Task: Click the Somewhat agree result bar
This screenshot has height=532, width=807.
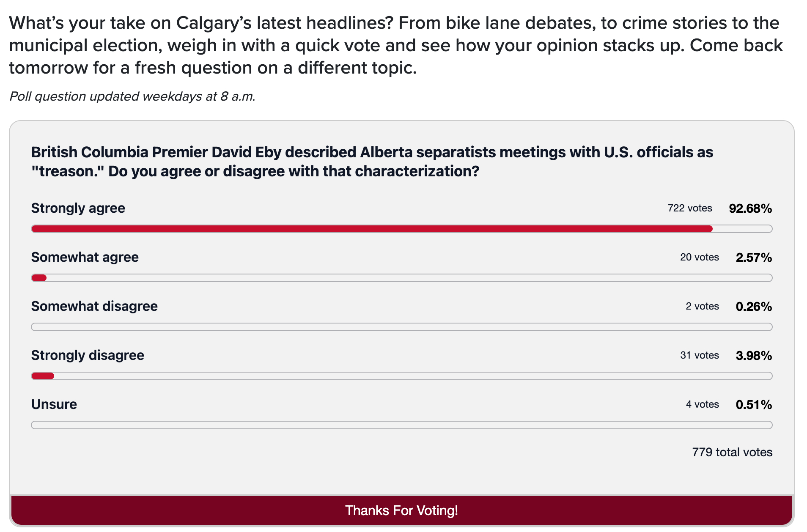Action: tap(401, 278)
